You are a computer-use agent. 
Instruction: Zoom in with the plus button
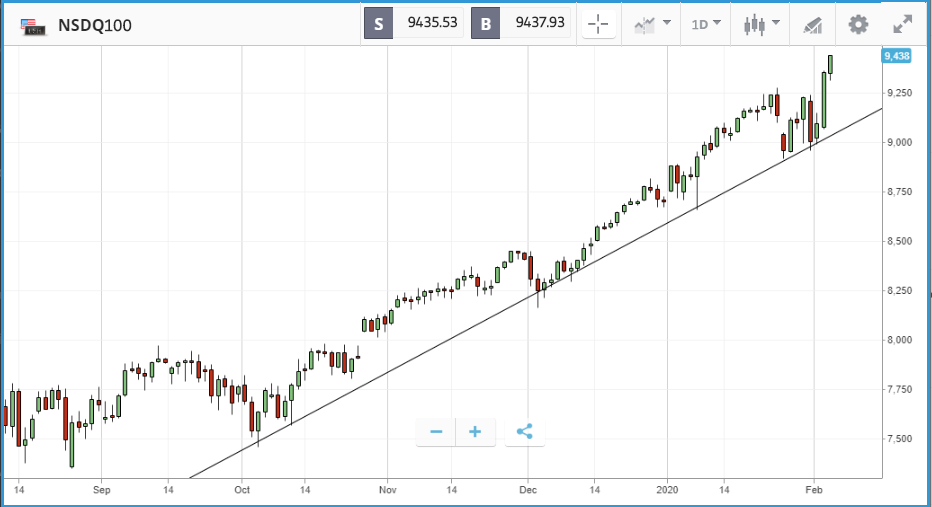click(475, 432)
